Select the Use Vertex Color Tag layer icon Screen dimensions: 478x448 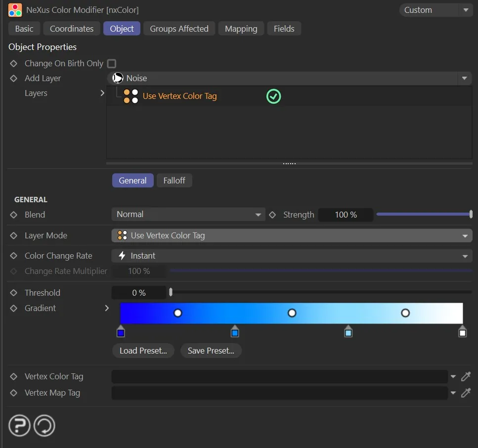(130, 96)
